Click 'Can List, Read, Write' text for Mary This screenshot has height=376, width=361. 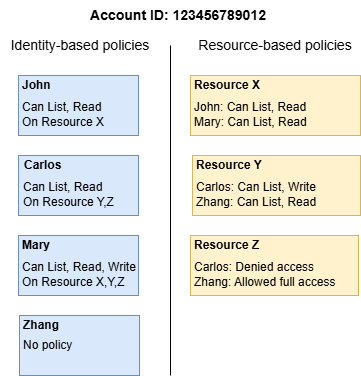(x=79, y=267)
